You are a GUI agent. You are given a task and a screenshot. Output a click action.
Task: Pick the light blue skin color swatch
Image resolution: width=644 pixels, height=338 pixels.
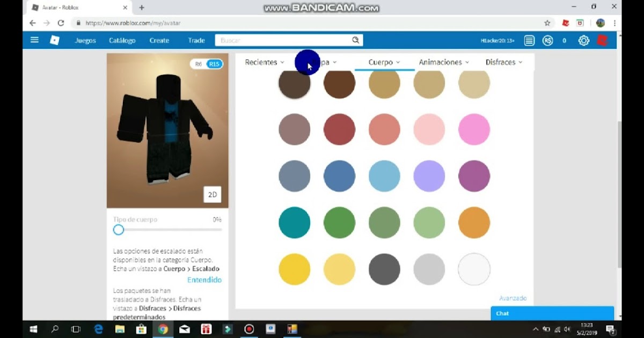pos(384,176)
